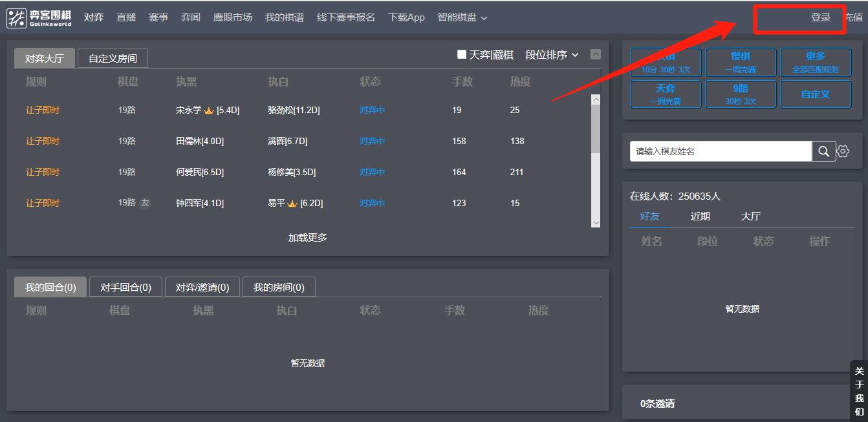Click the 登录 login link
868x422 pixels.
820,17
